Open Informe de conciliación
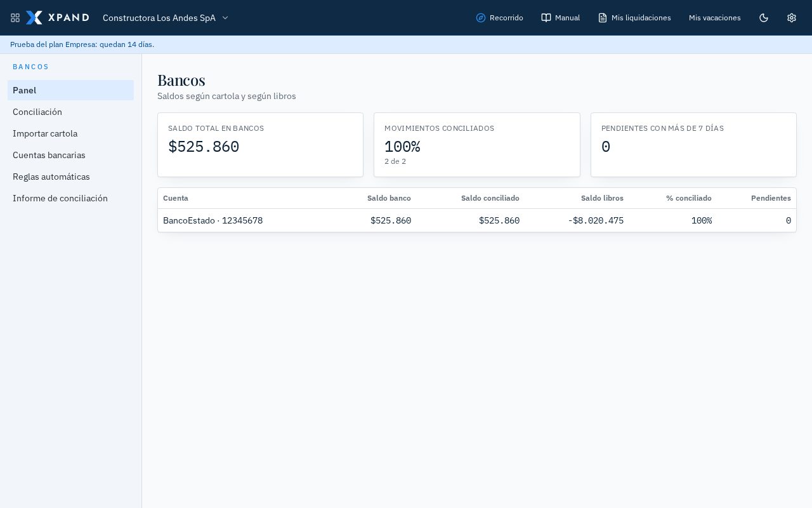 tap(70, 198)
